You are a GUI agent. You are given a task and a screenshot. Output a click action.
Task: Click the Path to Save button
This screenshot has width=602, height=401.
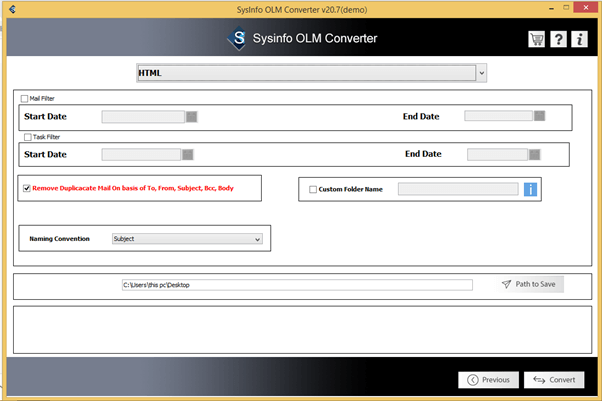pos(530,284)
